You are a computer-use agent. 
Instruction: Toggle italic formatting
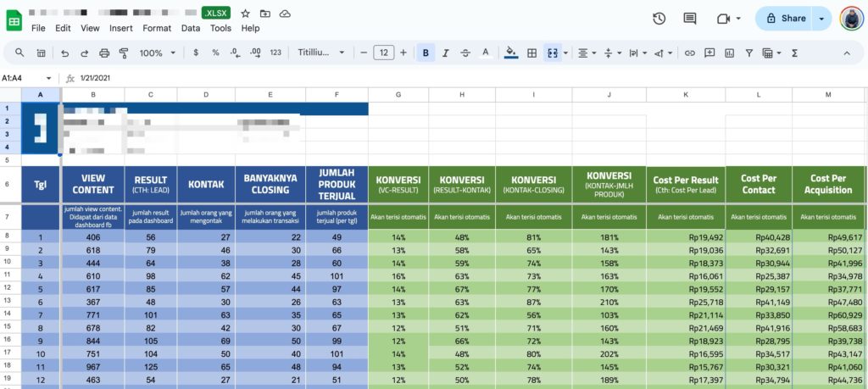445,53
